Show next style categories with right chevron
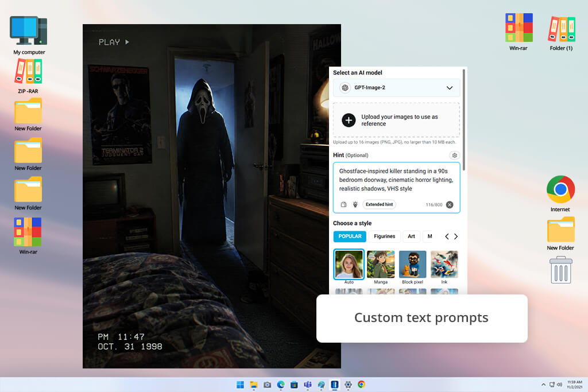Viewport: 588px width, 392px height. tap(456, 236)
